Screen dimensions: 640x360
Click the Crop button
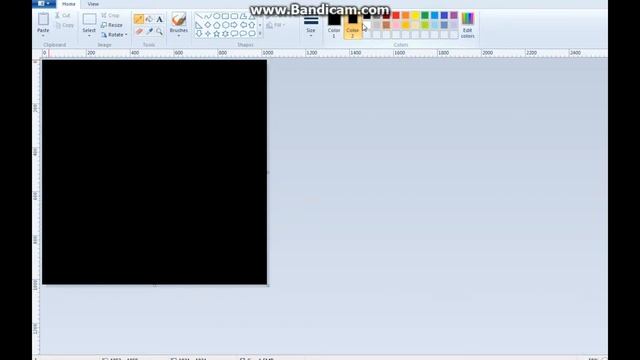pos(110,16)
